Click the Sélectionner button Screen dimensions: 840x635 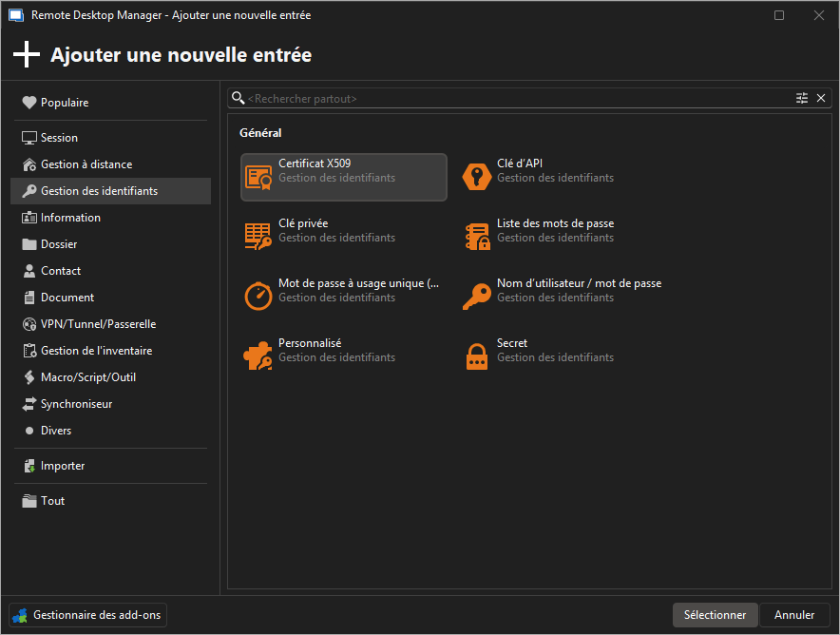click(715, 615)
